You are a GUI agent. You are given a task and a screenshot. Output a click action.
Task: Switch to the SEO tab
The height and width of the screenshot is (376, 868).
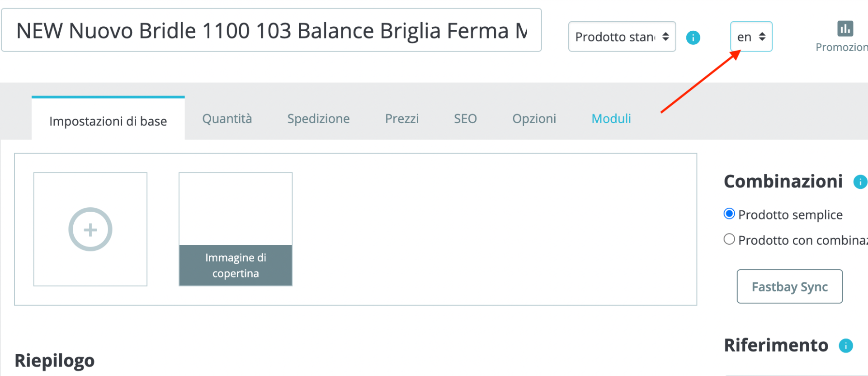click(465, 119)
